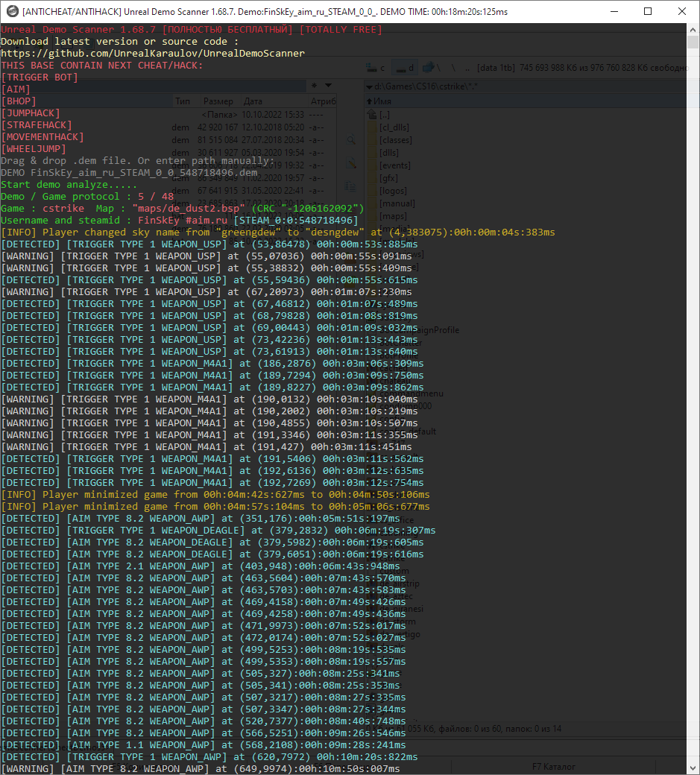Screen dimensions: 700x775
Task: Click the F7 Каталог button
Action: (x=554, y=767)
